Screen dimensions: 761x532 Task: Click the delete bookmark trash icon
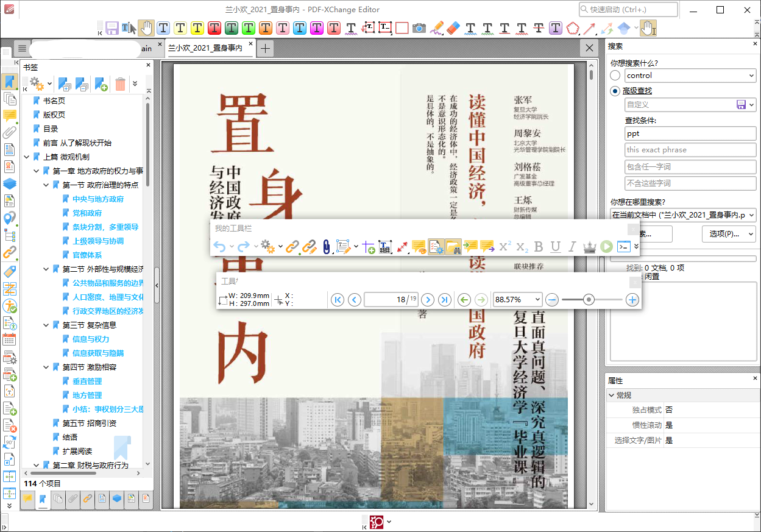pyautogui.click(x=120, y=83)
